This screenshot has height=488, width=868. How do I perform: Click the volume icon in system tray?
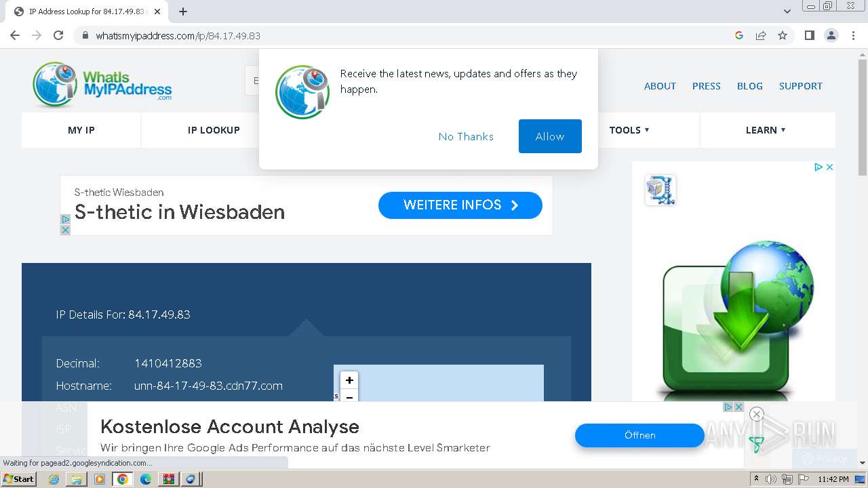(771, 479)
